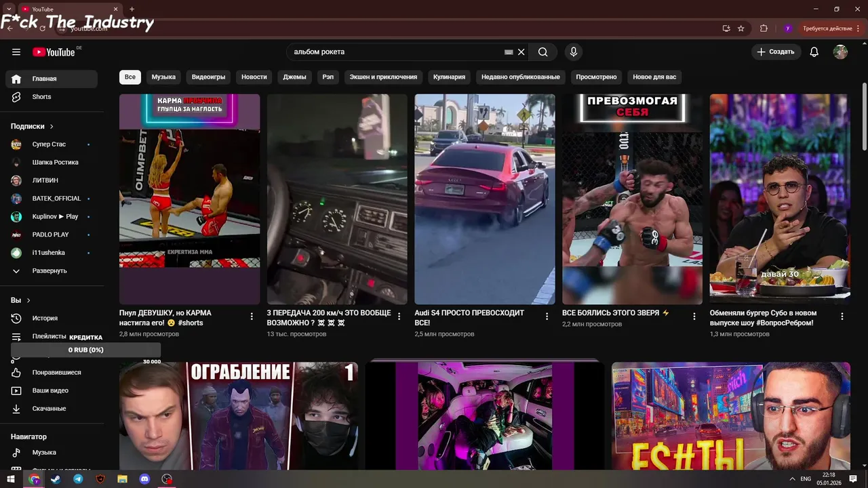This screenshot has height=488, width=868.
Task: Open the Главная sidebar entry
Action: pyautogui.click(x=52, y=79)
